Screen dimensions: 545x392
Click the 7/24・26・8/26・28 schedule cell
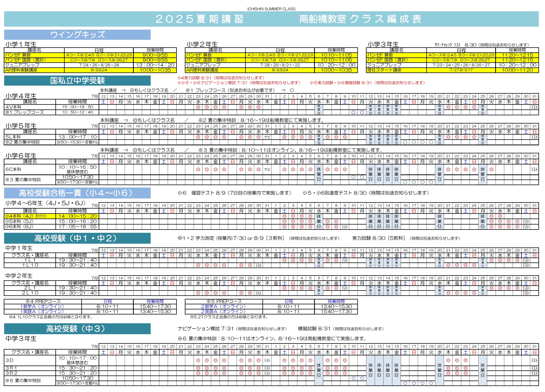point(99,65)
